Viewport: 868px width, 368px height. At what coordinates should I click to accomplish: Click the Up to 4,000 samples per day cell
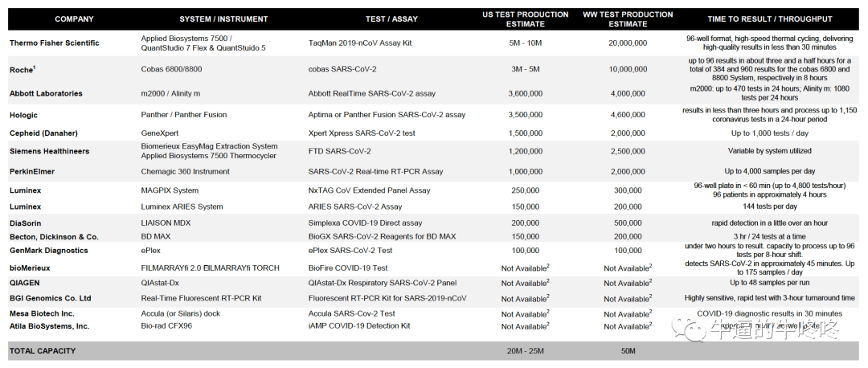(769, 172)
